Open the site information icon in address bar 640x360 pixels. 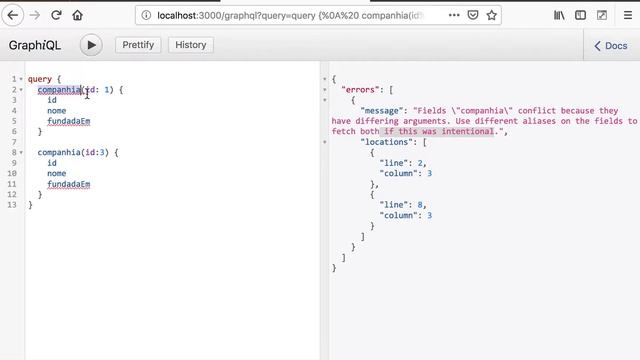click(146, 16)
